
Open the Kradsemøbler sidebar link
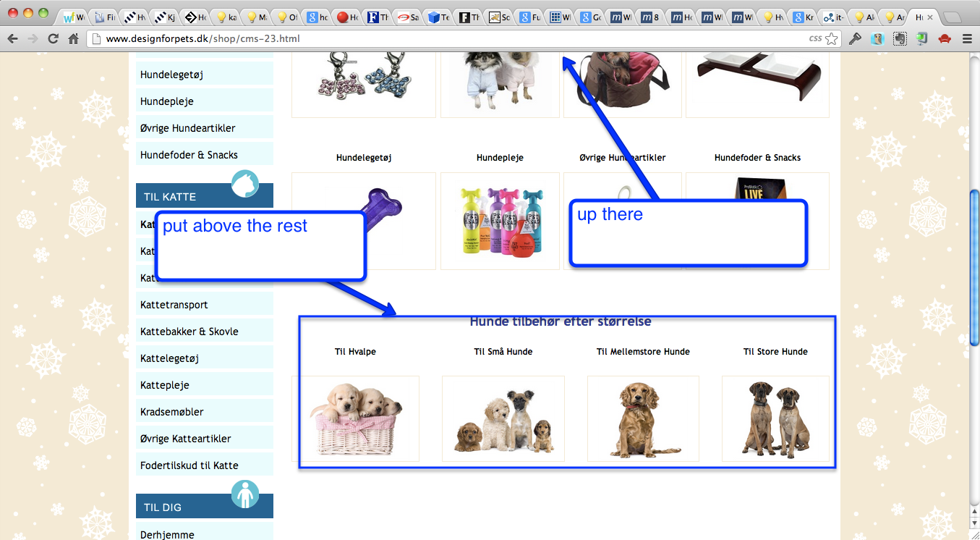tap(172, 412)
